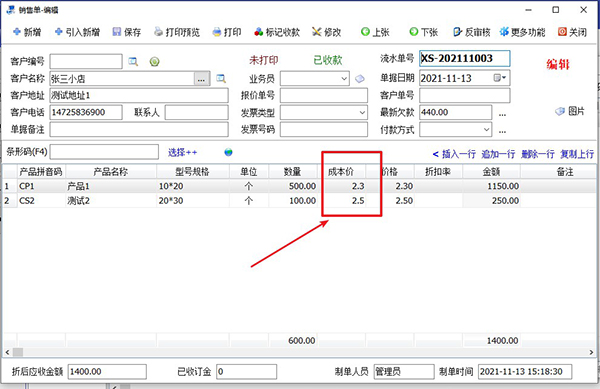The image size is (600, 389).
Task: Click the 产品名称 column header
Action: coord(111,172)
